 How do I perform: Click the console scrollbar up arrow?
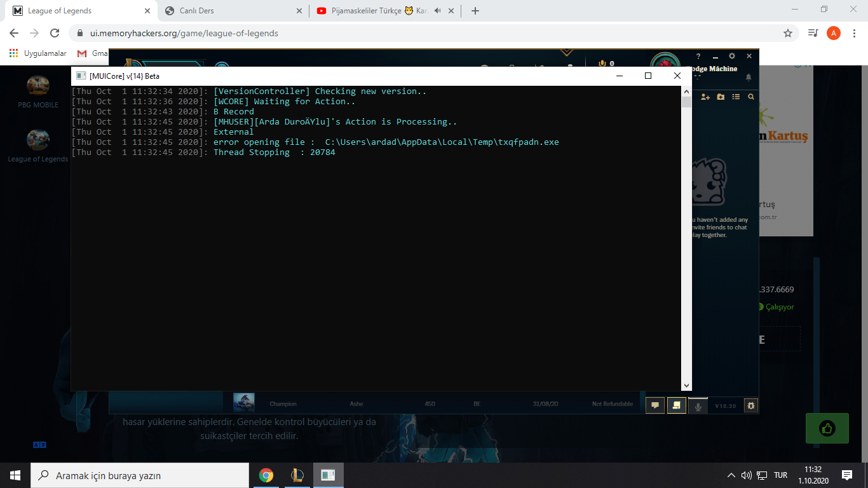[686, 92]
